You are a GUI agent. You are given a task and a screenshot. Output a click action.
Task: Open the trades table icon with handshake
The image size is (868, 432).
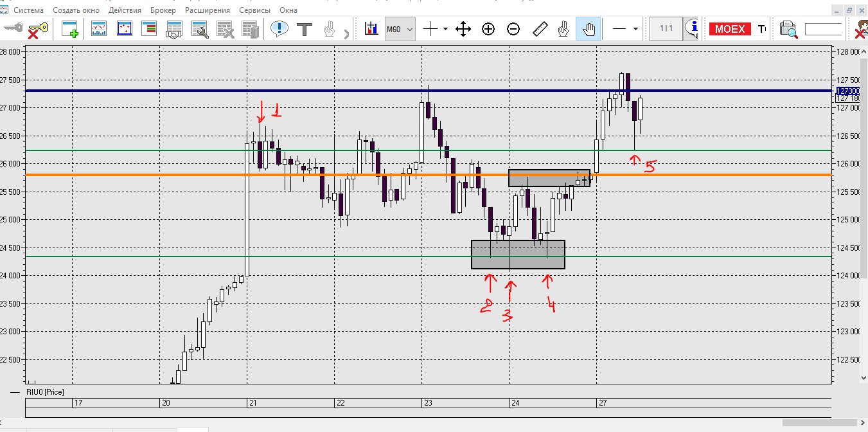click(174, 29)
